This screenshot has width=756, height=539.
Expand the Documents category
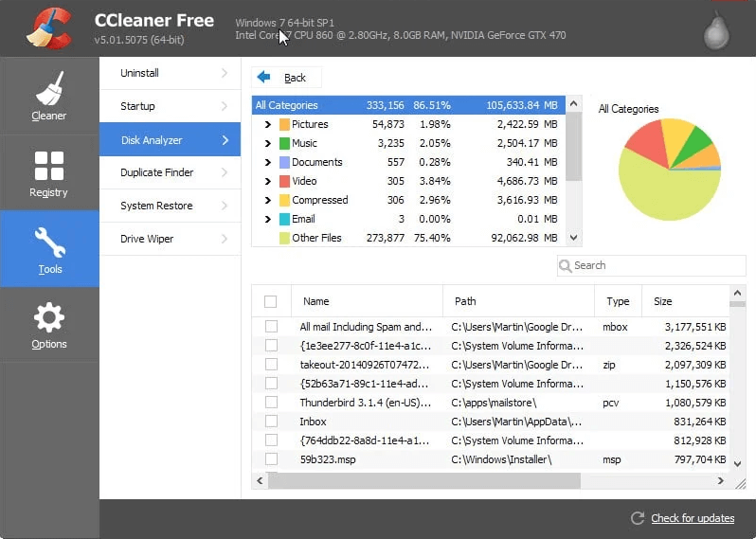coord(267,163)
